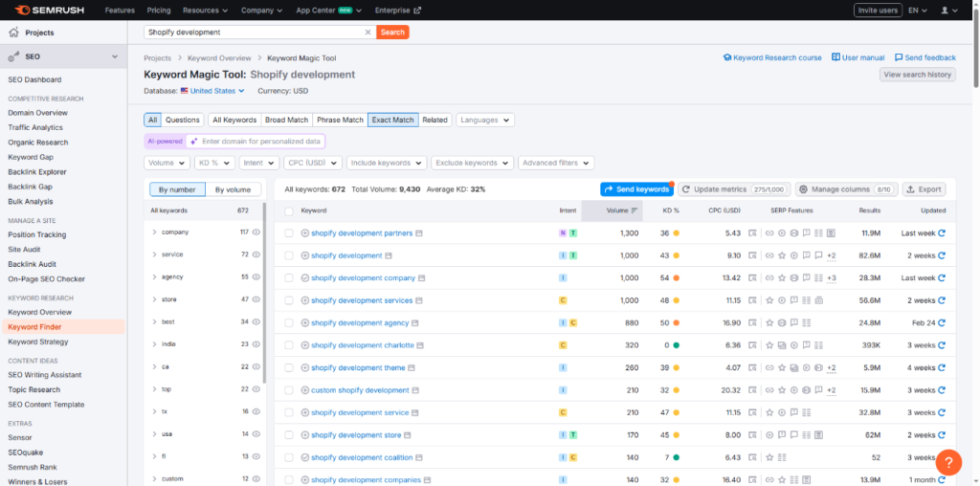Open user profile icon in top bar
Screen dimensions: 980x486
click(947, 10)
